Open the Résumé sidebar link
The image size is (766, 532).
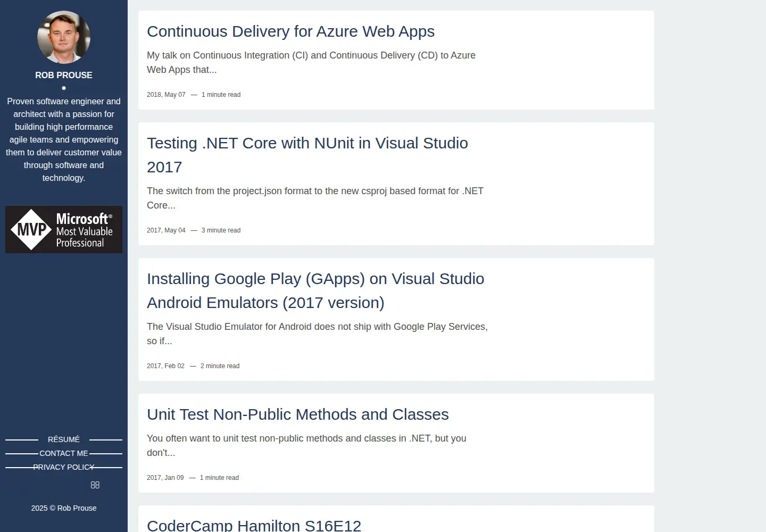(64, 439)
